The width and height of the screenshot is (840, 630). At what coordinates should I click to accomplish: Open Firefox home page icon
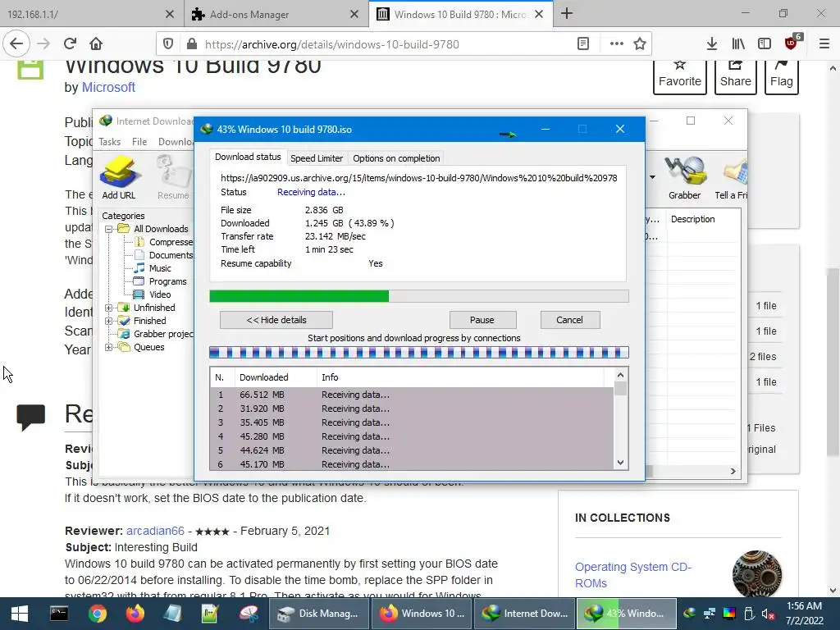tap(96, 44)
